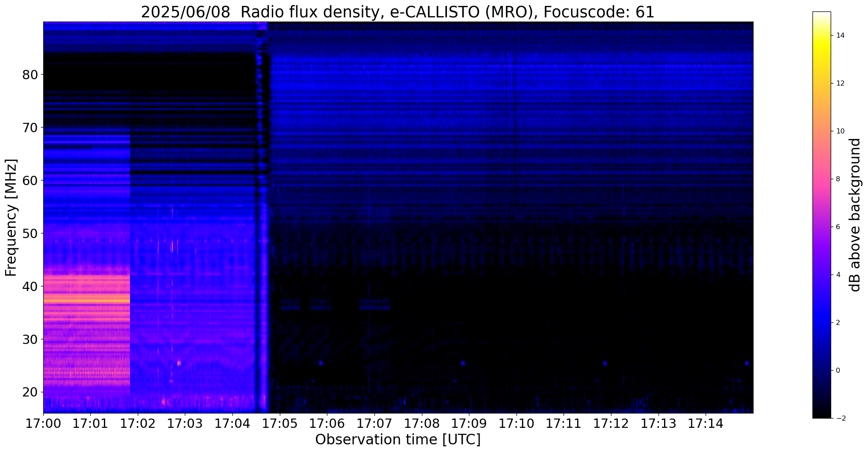Click the 2 dB colorbar tick label
The width and height of the screenshot is (868, 452).
click(x=837, y=323)
